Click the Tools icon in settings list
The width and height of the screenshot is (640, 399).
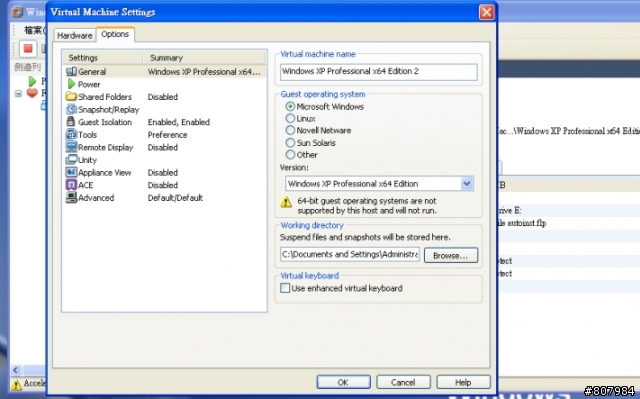pos(71,134)
